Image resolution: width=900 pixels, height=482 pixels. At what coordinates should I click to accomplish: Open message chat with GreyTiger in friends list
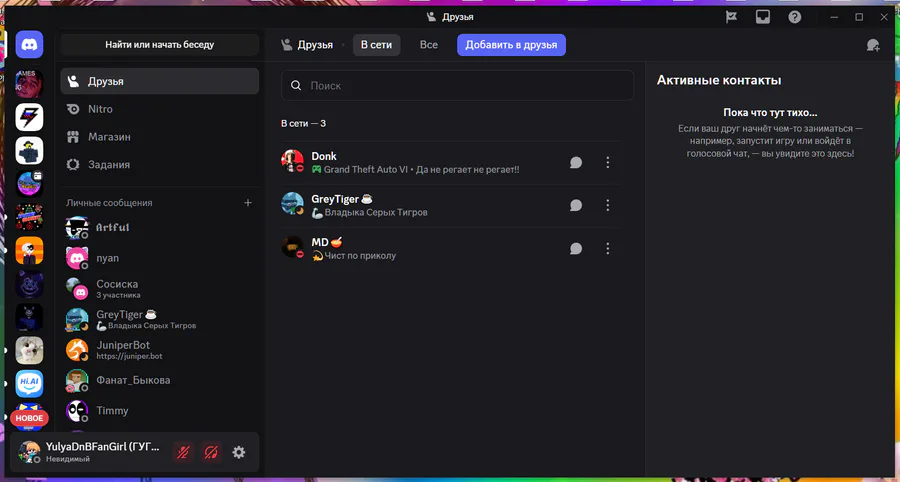coord(576,205)
